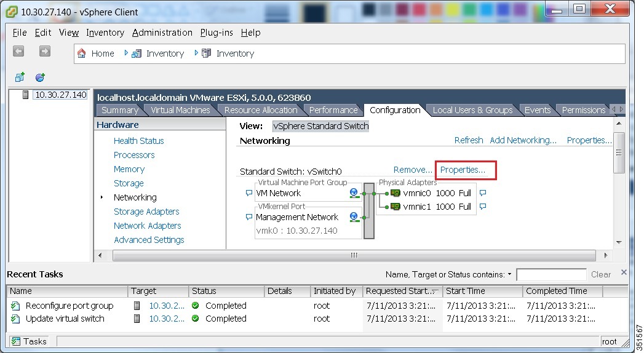Click the Update virtual switch task icon
Screen dimensions: 644x353
(x=15, y=319)
